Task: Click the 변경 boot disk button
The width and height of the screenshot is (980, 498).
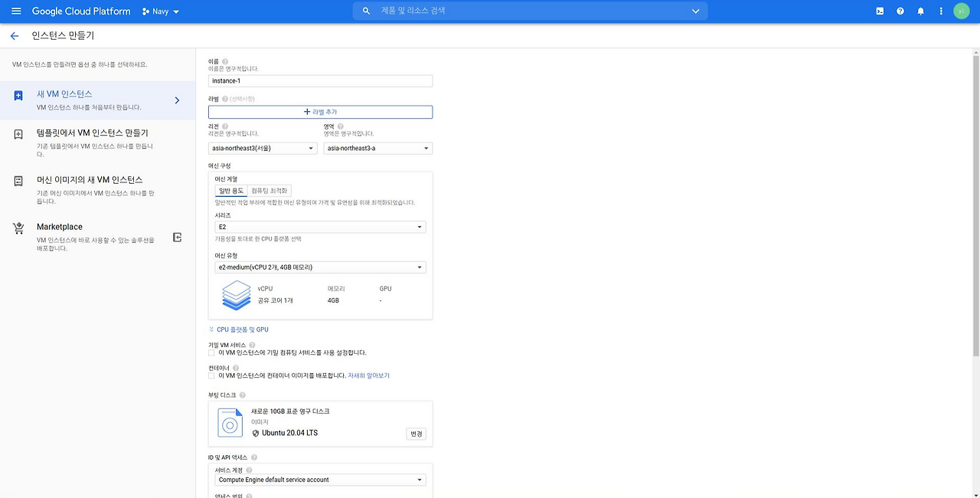Action: pyautogui.click(x=416, y=434)
